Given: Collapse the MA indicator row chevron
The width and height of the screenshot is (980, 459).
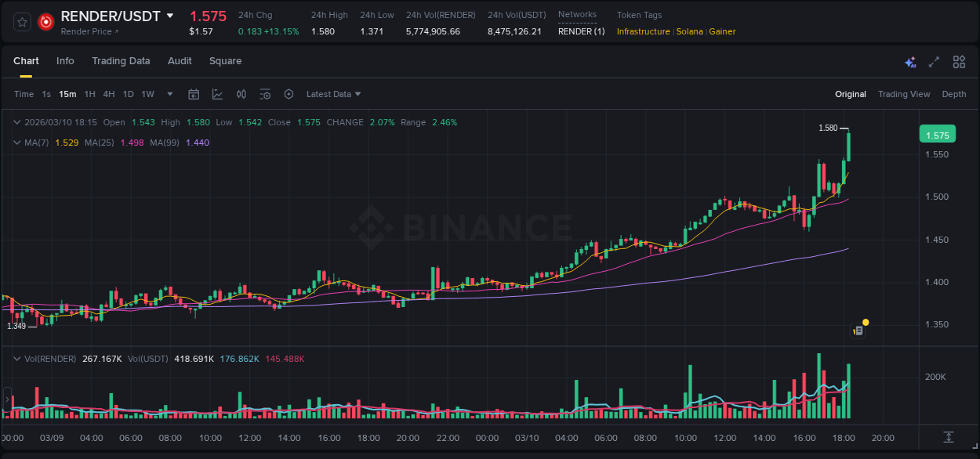Looking at the screenshot, I should pos(16,143).
